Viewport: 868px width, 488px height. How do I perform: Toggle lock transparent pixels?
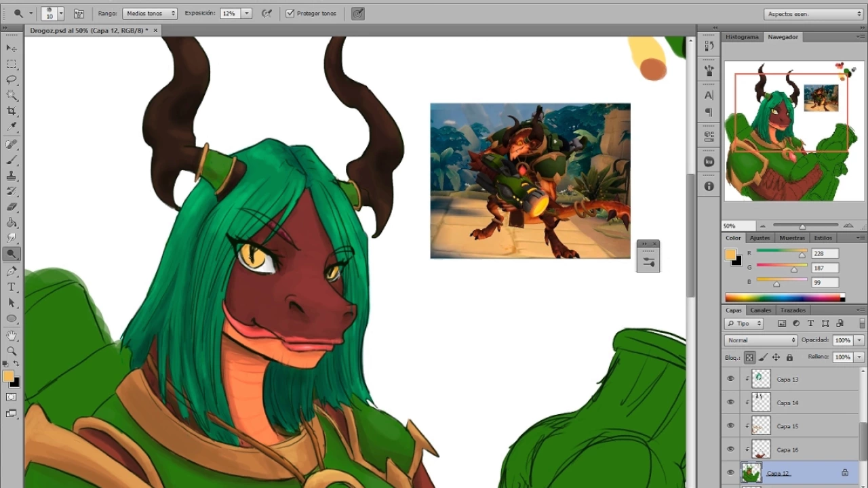pyautogui.click(x=749, y=357)
